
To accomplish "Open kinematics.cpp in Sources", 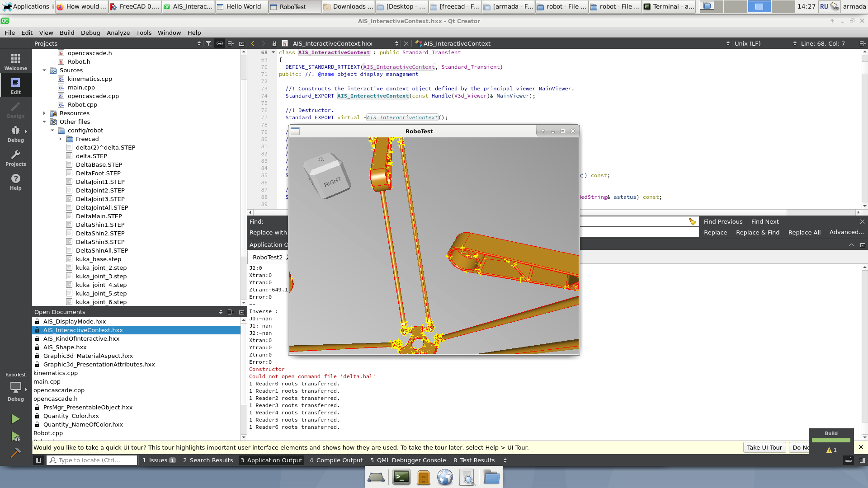I will click(90, 79).
